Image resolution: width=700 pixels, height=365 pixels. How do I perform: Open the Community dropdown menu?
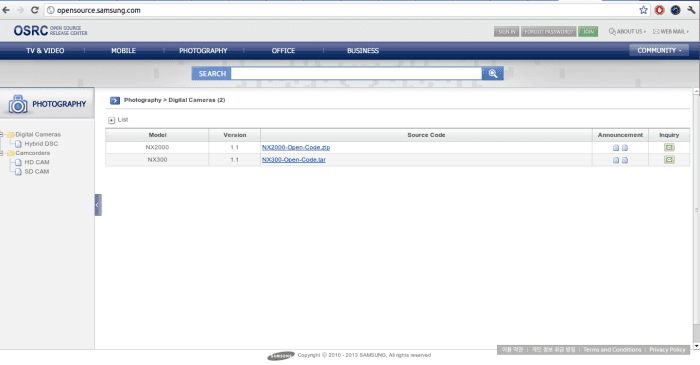(x=659, y=50)
